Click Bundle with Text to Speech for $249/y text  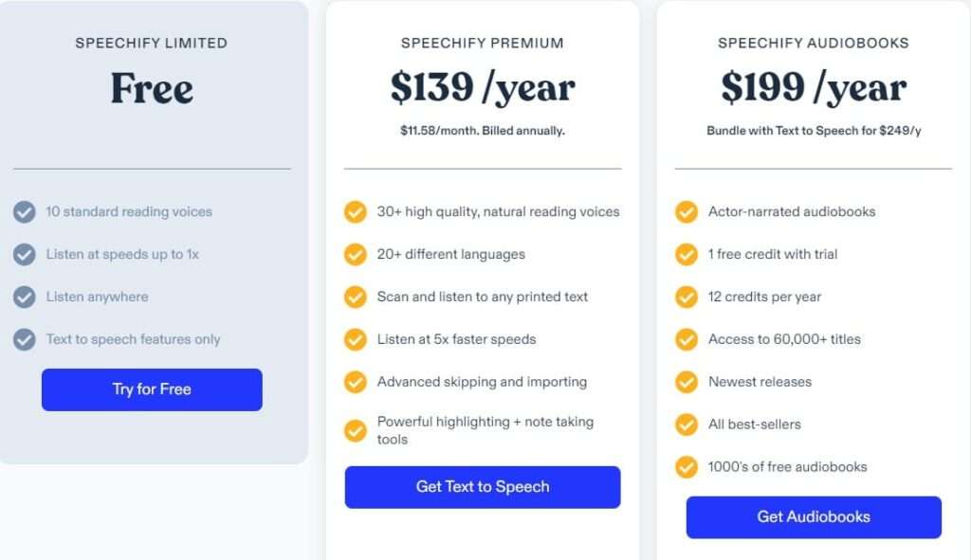tap(814, 131)
